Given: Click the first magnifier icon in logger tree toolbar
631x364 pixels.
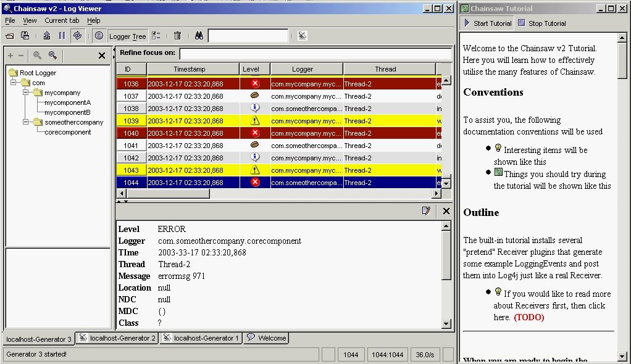Looking at the screenshot, I should (x=38, y=55).
